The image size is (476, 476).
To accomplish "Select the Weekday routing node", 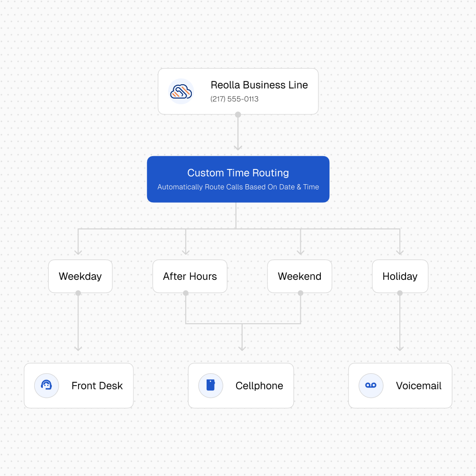I will click(80, 277).
